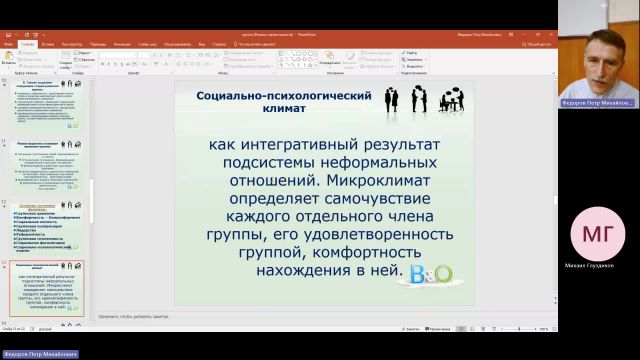640x360 pixels.
Task: Click the slide title 'Социально-психологический климат'
Action: point(284,102)
